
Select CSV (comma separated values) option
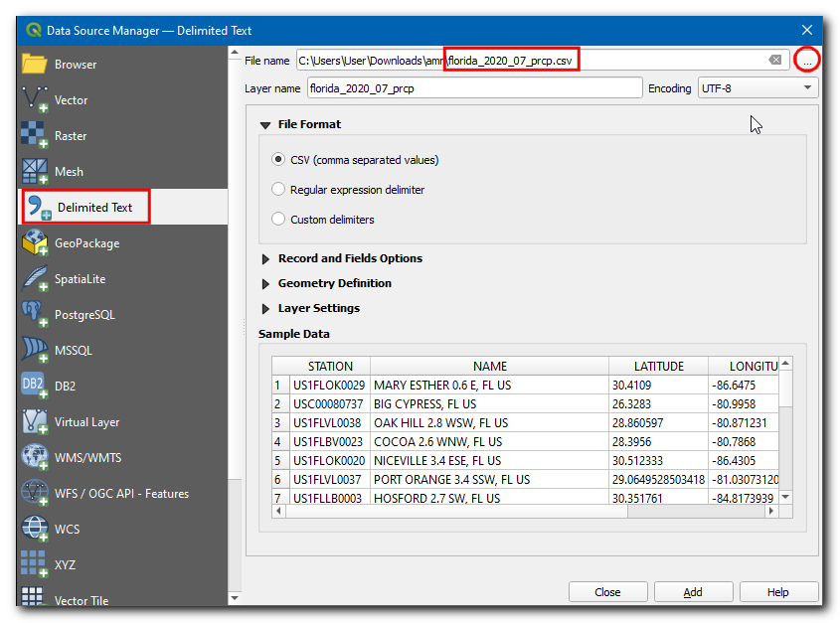click(279, 160)
